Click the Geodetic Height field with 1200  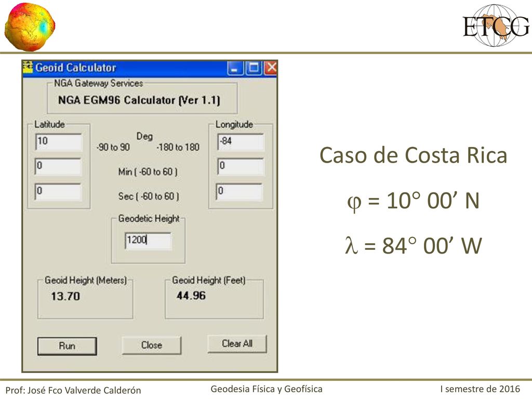coord(148,241)
